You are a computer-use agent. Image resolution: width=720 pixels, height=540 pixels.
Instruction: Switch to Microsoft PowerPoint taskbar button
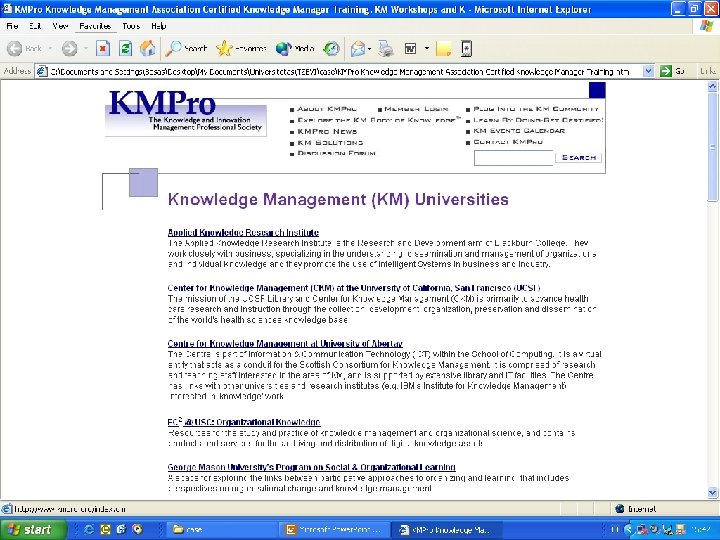(334, 529)
